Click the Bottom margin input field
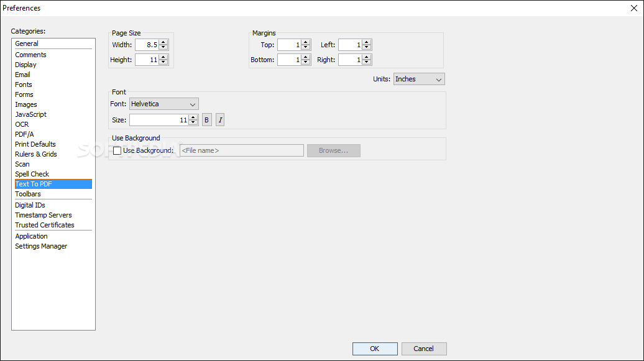This screenshot has width=644, height=361. 289,60
